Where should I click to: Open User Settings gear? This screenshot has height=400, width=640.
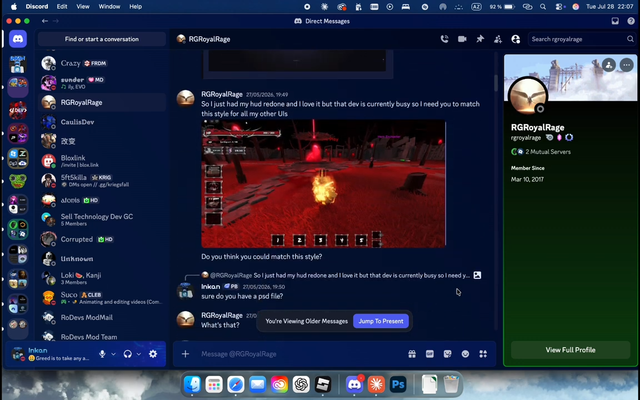pyautogui.click(x=153, y=354)
